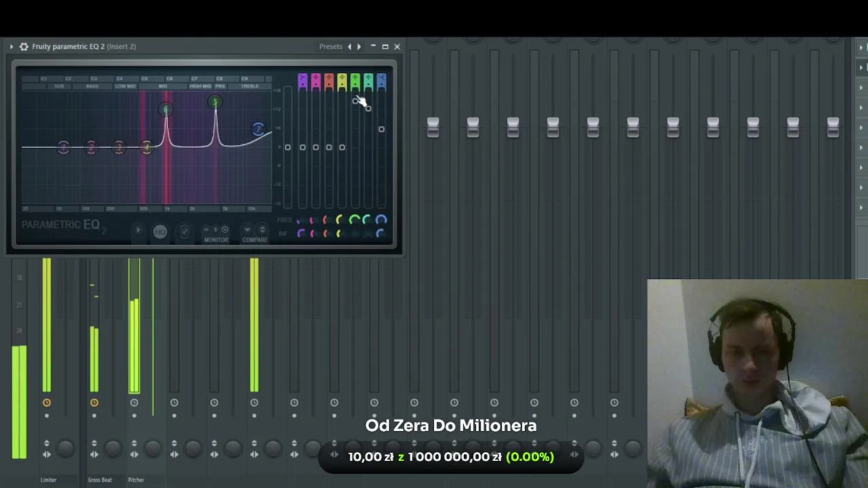Open orange band 3 filter type selector
Image resolution: width=868 pixels, height=488 pixels.
[x=329, y=82]
